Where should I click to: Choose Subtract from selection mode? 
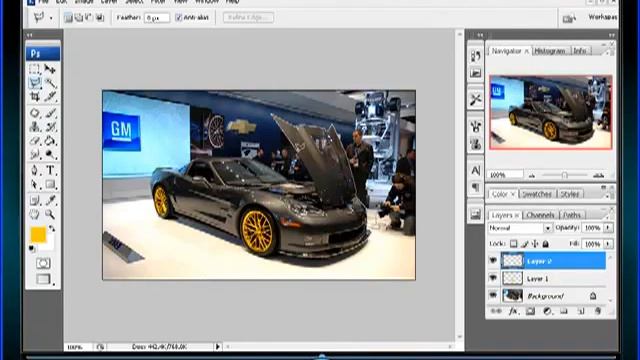point(89,18)
